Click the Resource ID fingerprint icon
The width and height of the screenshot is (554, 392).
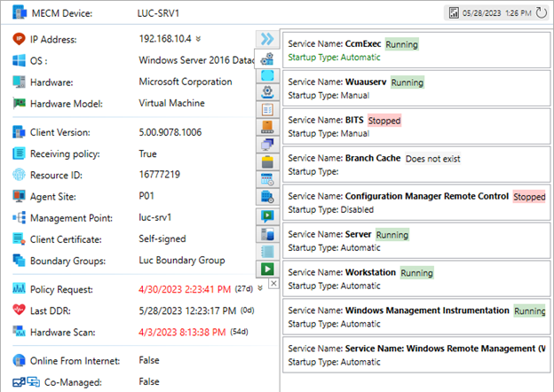[19, 175]
